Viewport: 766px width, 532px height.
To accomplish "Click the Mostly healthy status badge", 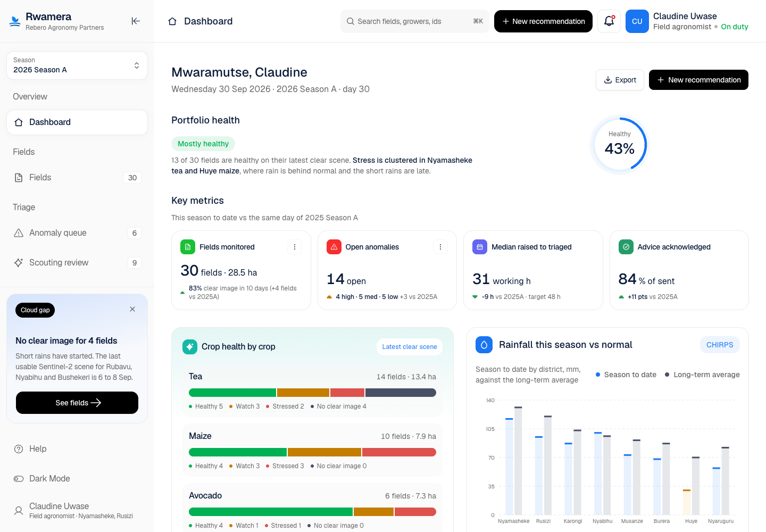I will [x=203, y=144].
